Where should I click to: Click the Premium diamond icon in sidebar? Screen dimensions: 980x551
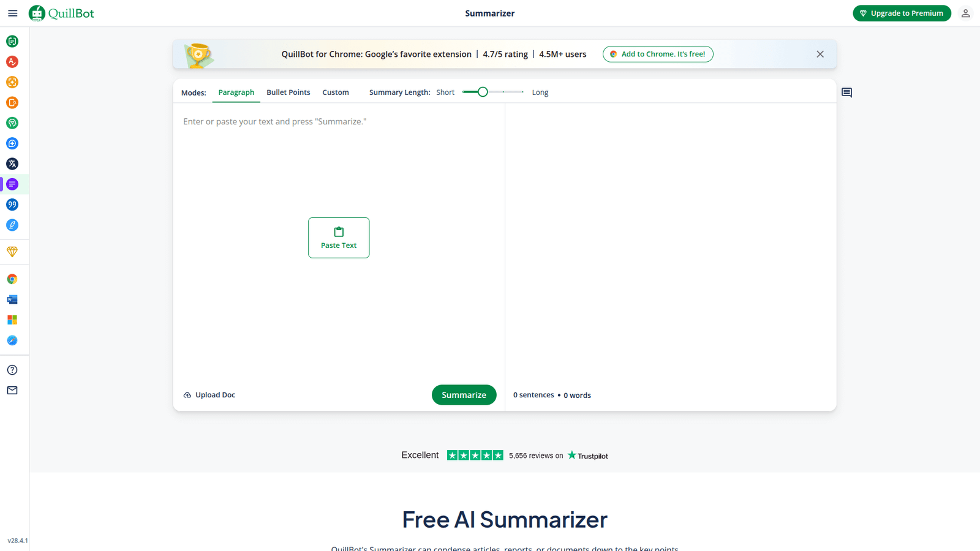click(x=12, y=252)
